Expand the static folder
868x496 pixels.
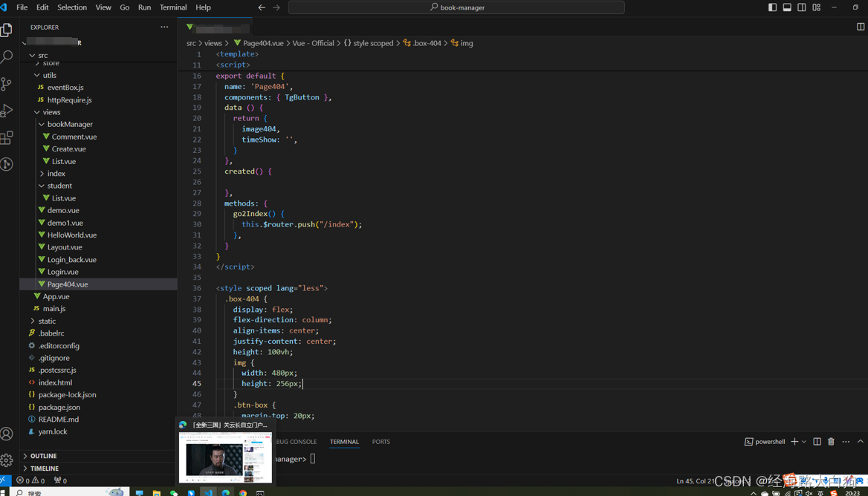pyautogui.click(x=32, y=322)
